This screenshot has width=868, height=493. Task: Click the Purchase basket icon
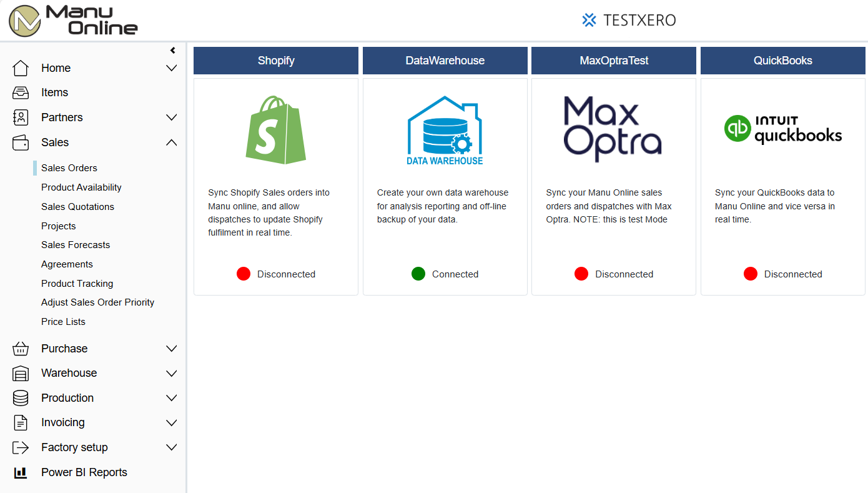(21, 349)
